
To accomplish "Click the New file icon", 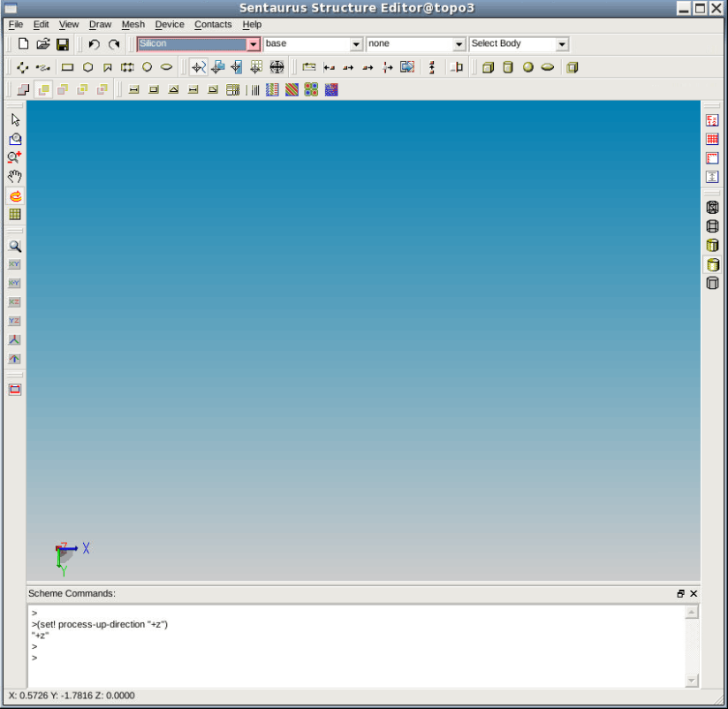I will click(24, 44).
